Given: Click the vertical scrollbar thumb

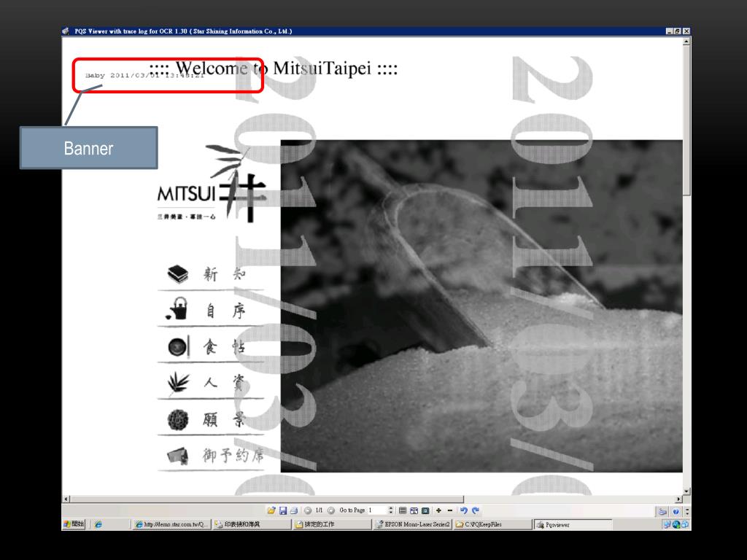Looking at the screenshot, I should coord(686,120).
